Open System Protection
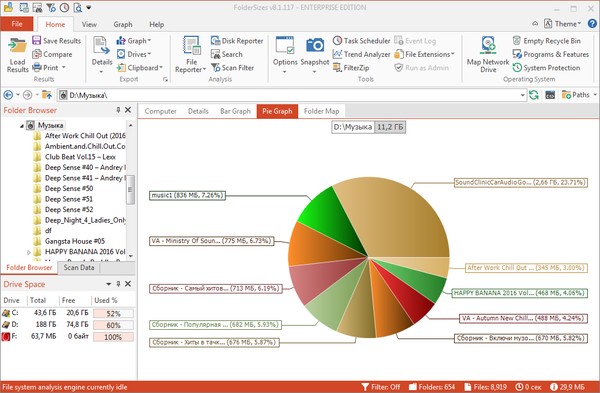This screenshot has width=600, height=393. pos(546,68)
